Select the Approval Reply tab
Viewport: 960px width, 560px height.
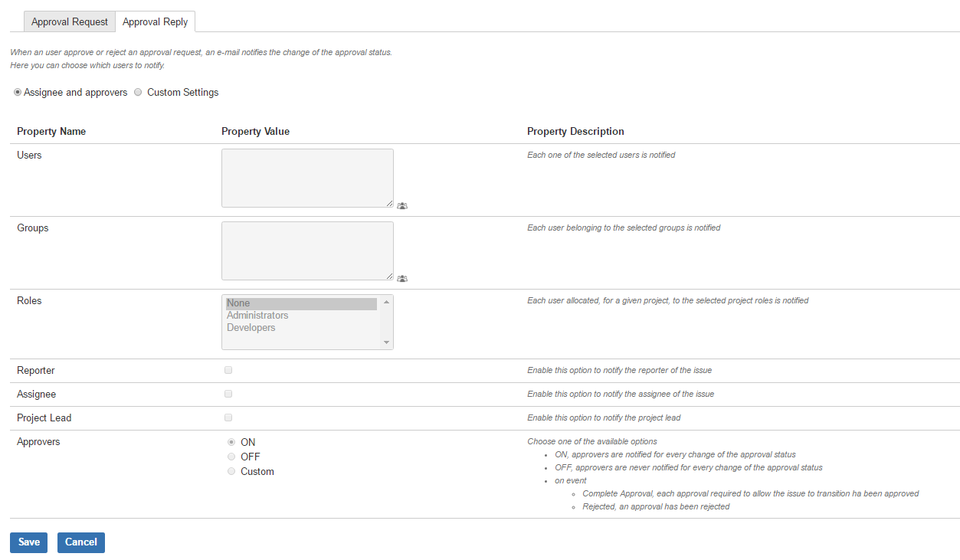155,21
